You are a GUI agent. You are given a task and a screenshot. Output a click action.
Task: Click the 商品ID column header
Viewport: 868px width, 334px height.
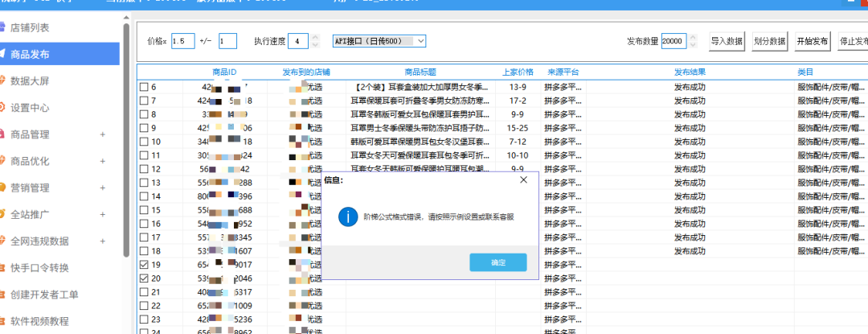(x=225, y=72)
